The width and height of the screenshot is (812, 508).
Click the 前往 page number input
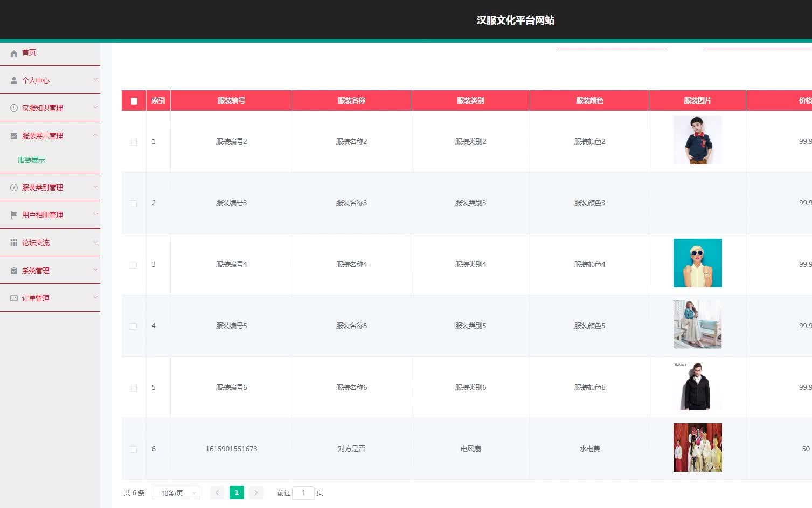(303, 492)
